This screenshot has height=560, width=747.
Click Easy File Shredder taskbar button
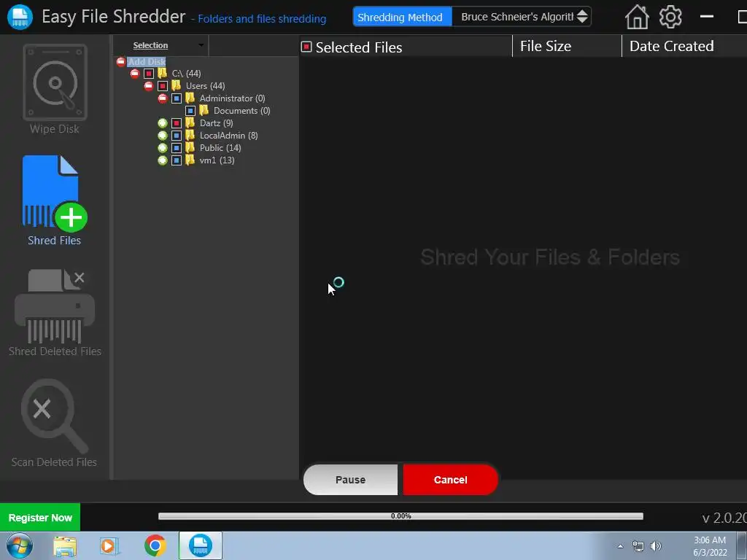click(x=201, y=545)
